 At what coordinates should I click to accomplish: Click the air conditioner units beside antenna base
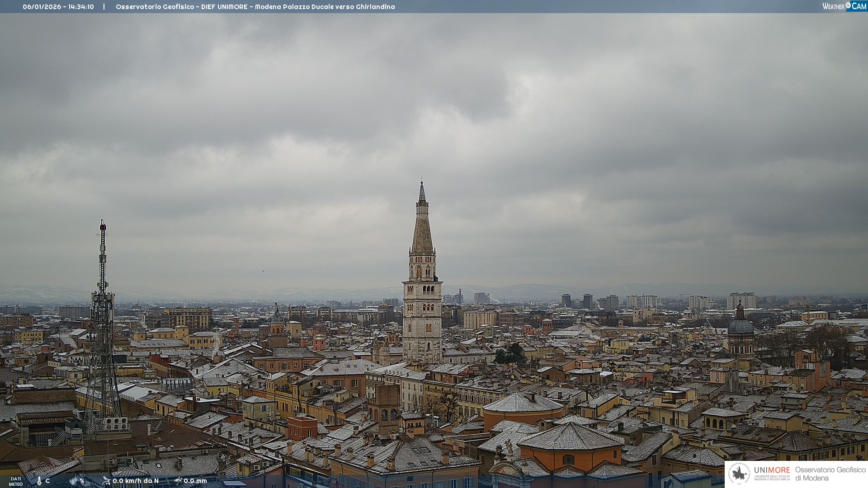(116, 423)
